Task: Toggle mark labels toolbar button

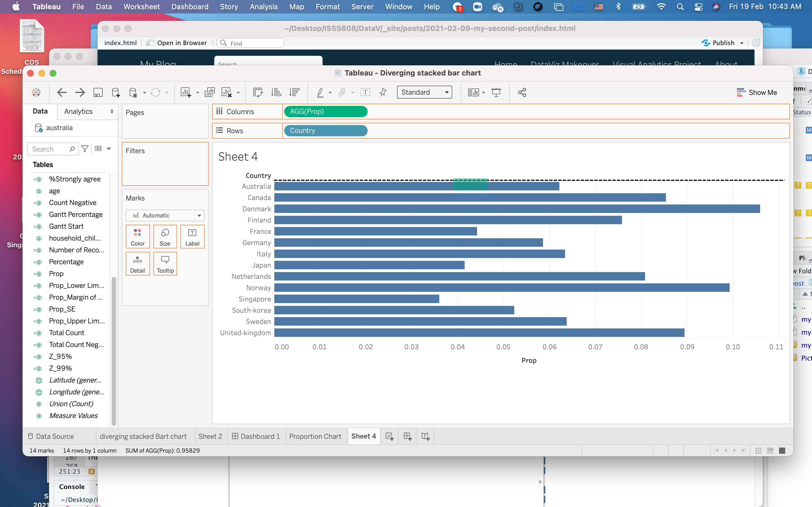Action: [x=365, y=92]
